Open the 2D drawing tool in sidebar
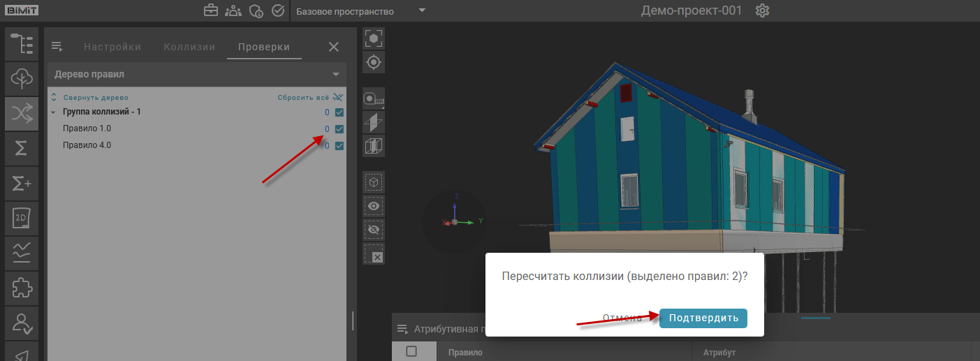This screenshot has width=980, height=361. click(22, 219)
